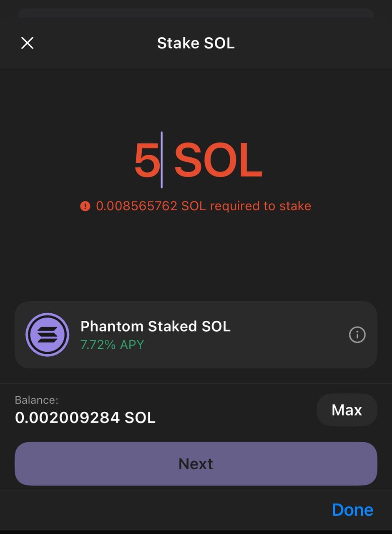Tap the sheet handle above the header
Screen dimensions: 392x534
tap(196, 13)
